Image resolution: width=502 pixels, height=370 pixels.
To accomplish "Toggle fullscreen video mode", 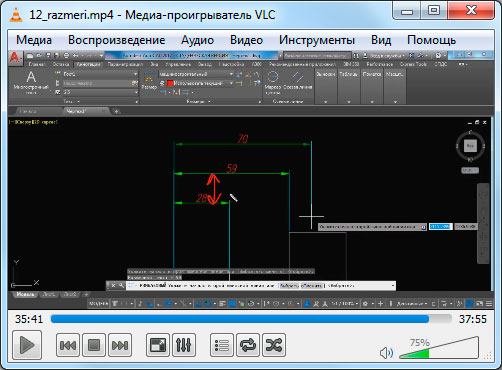I will pyautogui.click(x=158, y=345).
